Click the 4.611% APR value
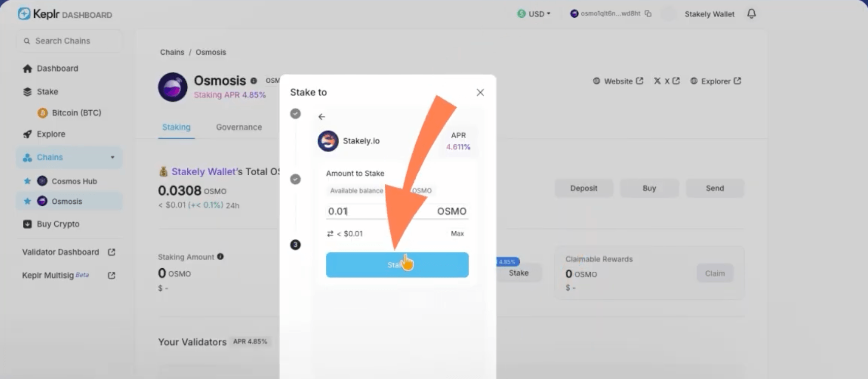Viewport: 868px width, 379px height. (x=458, y=147)
